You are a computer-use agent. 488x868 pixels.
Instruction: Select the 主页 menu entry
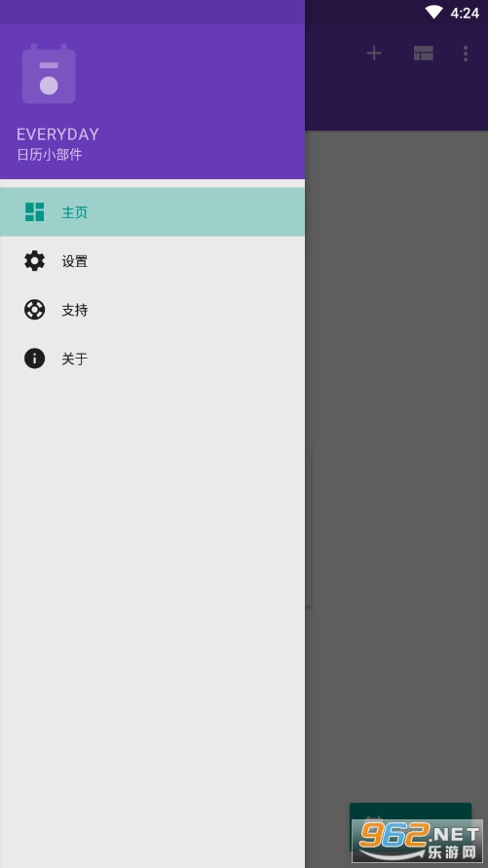pyautogui.click(x=152, y=212)
